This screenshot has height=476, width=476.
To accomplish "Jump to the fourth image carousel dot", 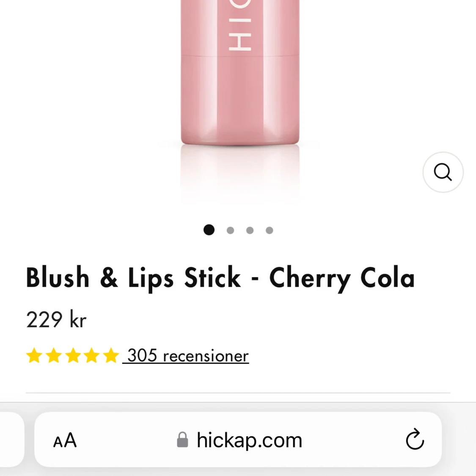I will click(x=269, y=231).
